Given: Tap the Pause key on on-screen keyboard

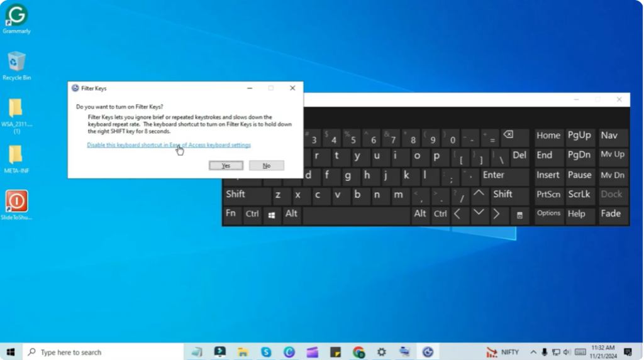Looking at the screenshot, I should click(579, 176).
